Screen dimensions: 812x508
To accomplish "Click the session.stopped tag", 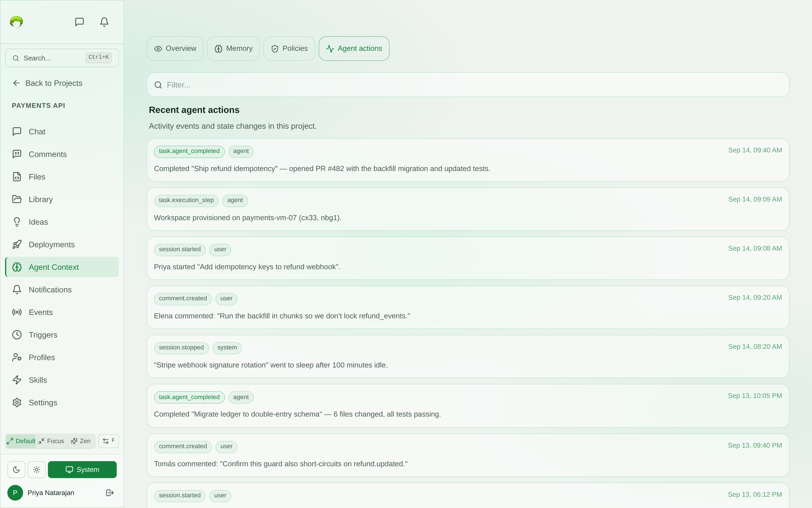I will [181, 348].
